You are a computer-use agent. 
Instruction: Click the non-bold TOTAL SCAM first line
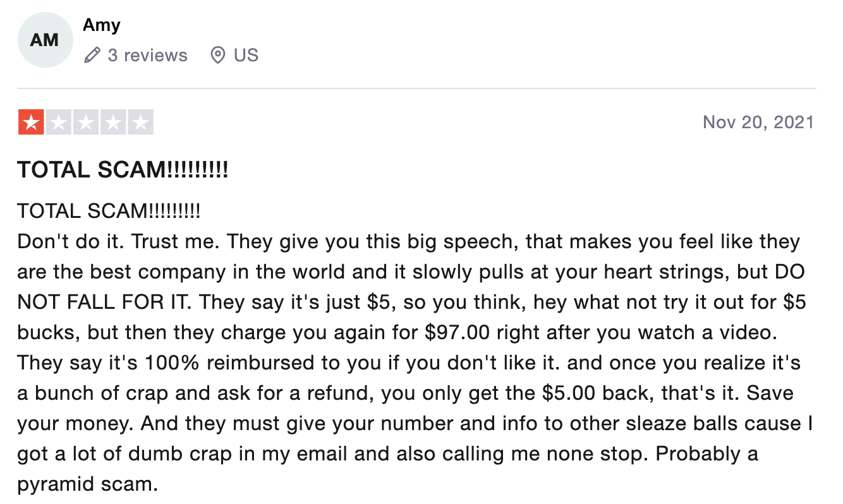(109, 211)
